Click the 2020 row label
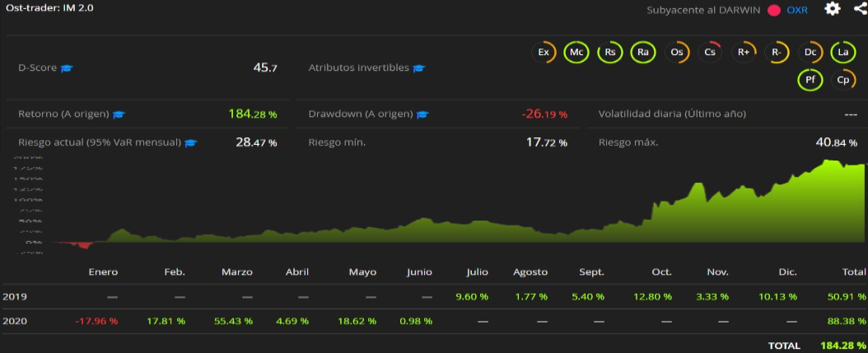Viewport: 868px width, 353px height. click(15, 321)
